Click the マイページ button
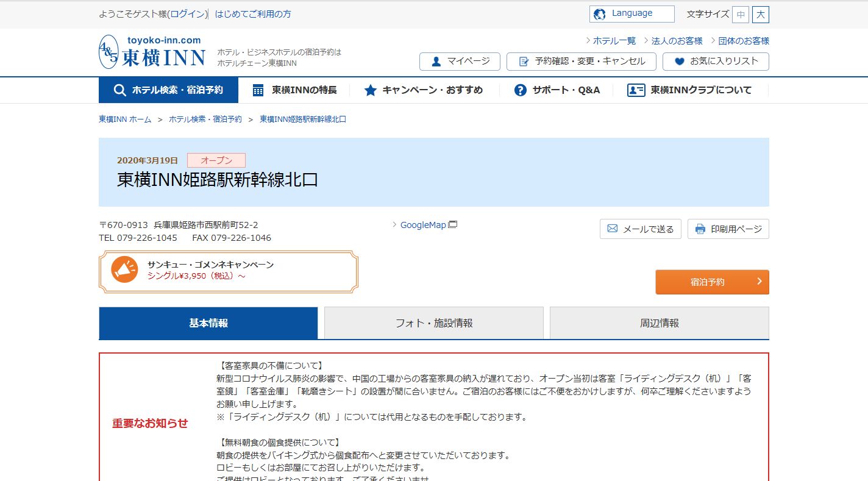The image size is (868, 481). click(x=460, y=62)
